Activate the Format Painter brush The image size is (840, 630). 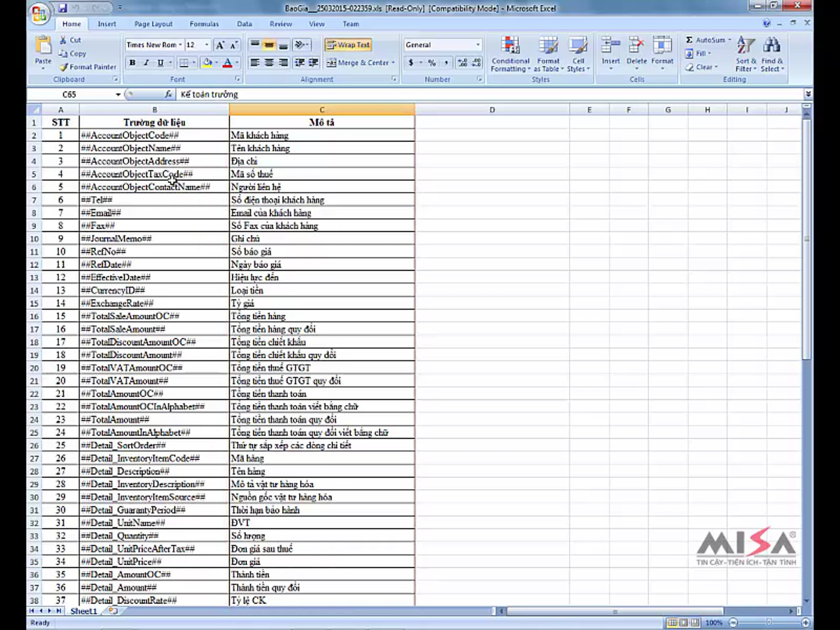pos(63,67)
